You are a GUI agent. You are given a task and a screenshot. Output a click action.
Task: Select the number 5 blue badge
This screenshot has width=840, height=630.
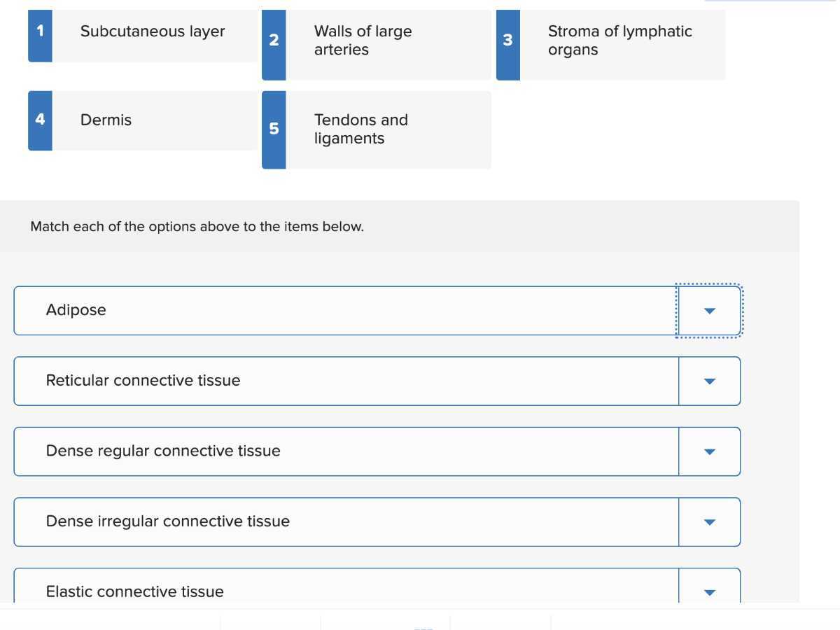tap(274, 129)
